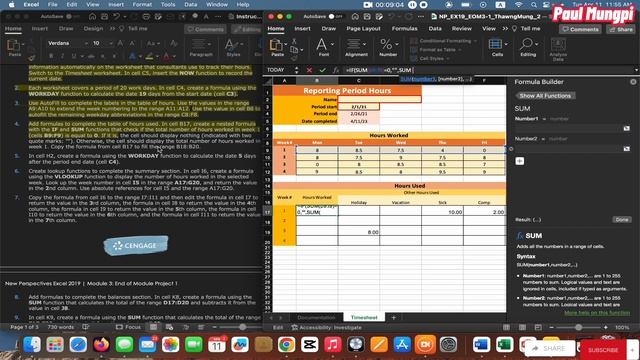
Task: Click Done in Formula Builder
Action: [622, 220]
